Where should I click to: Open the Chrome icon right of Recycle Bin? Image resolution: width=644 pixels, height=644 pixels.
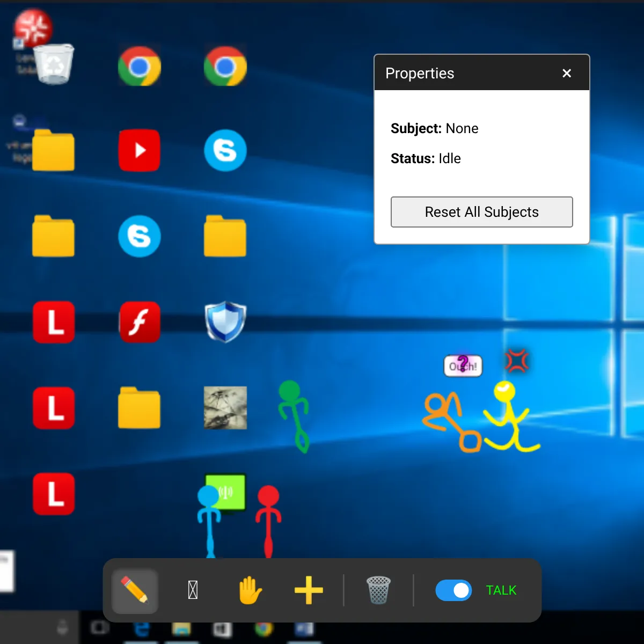point(140,65)
